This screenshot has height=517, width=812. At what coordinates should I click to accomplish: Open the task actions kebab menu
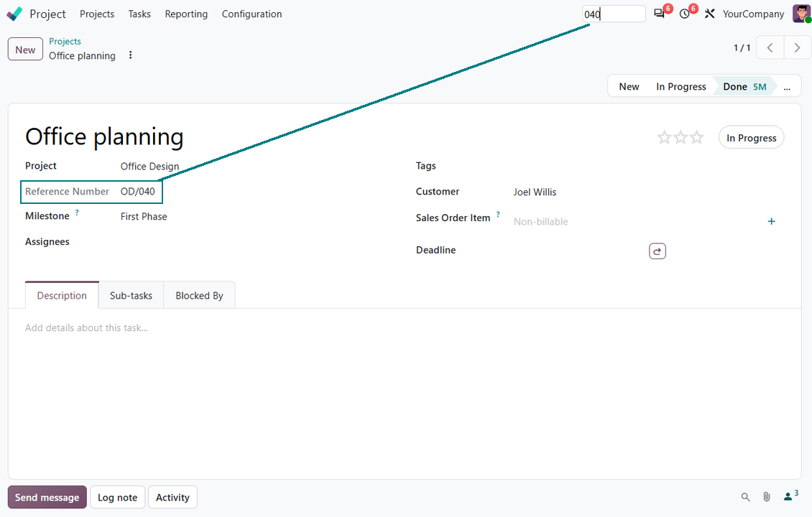coord(131,55)
